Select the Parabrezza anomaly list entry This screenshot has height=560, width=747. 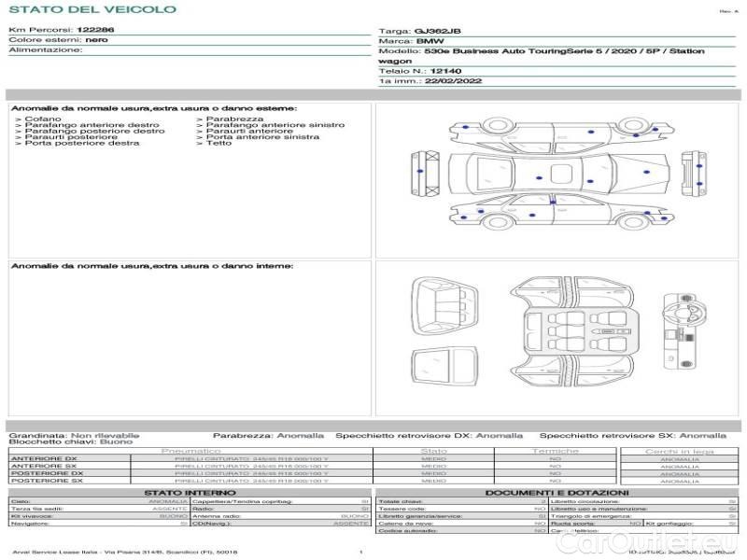pos(234,119)
